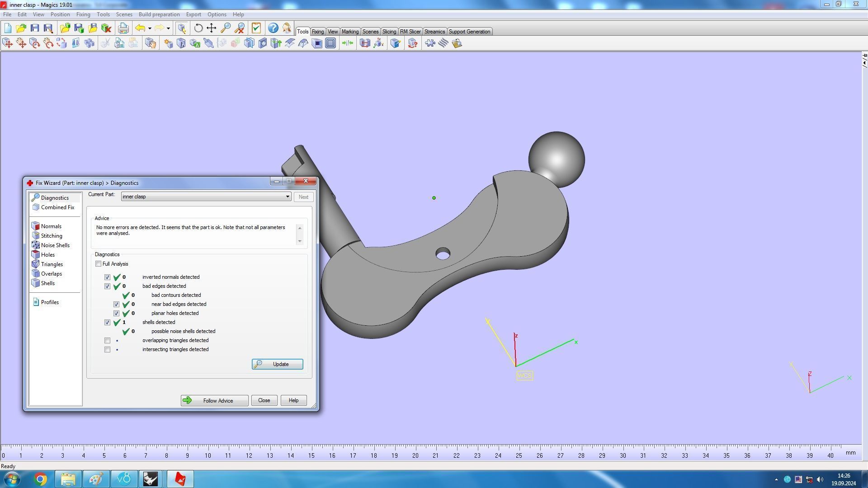Enable the Full Analysis checkbox

[x=99, y=264]
